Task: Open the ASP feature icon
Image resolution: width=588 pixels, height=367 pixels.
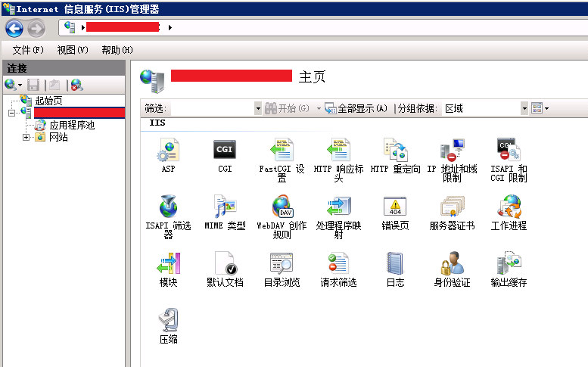Action: coord(167,151)
